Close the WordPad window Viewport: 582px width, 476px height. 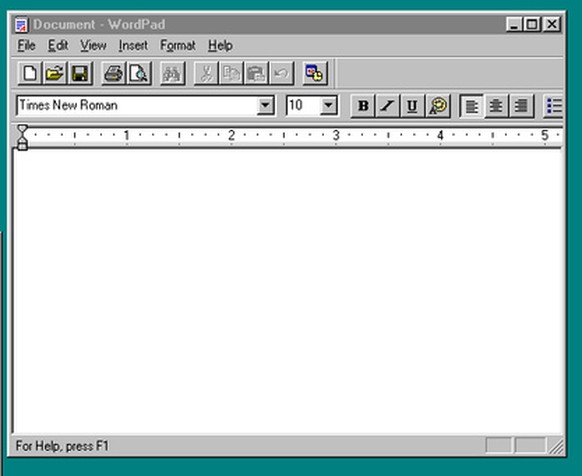click(552, 25)
